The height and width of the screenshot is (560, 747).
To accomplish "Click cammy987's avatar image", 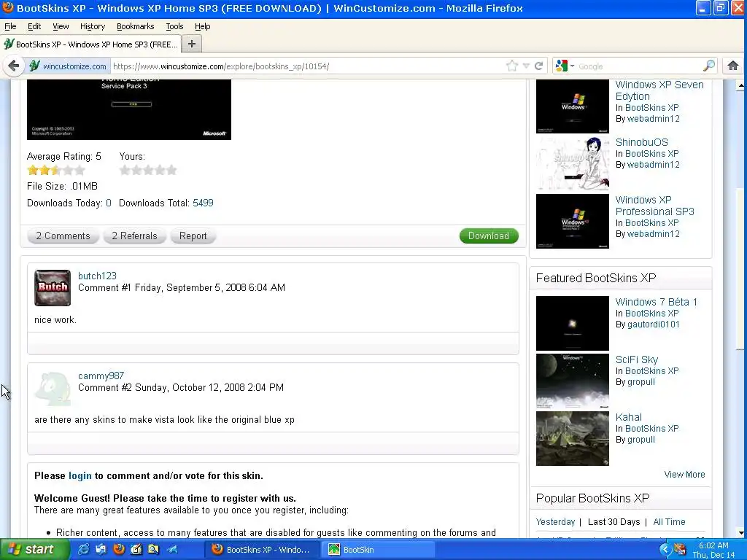I will (53, 388).
